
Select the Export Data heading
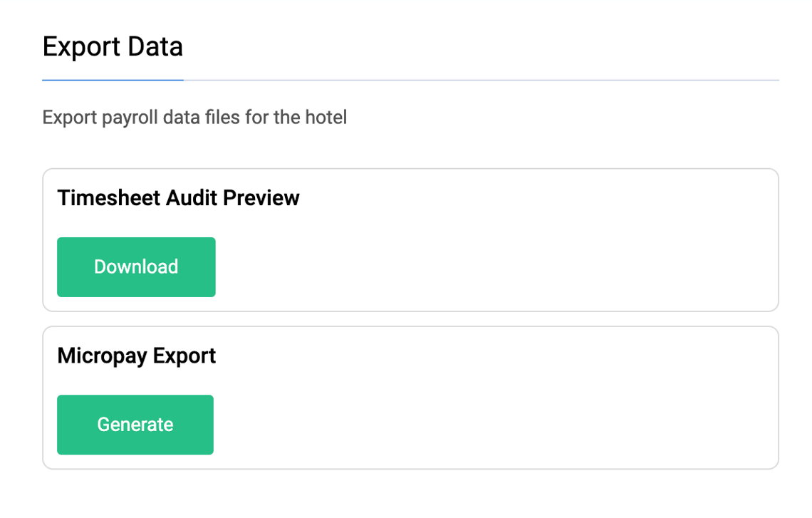click(113, 47)
